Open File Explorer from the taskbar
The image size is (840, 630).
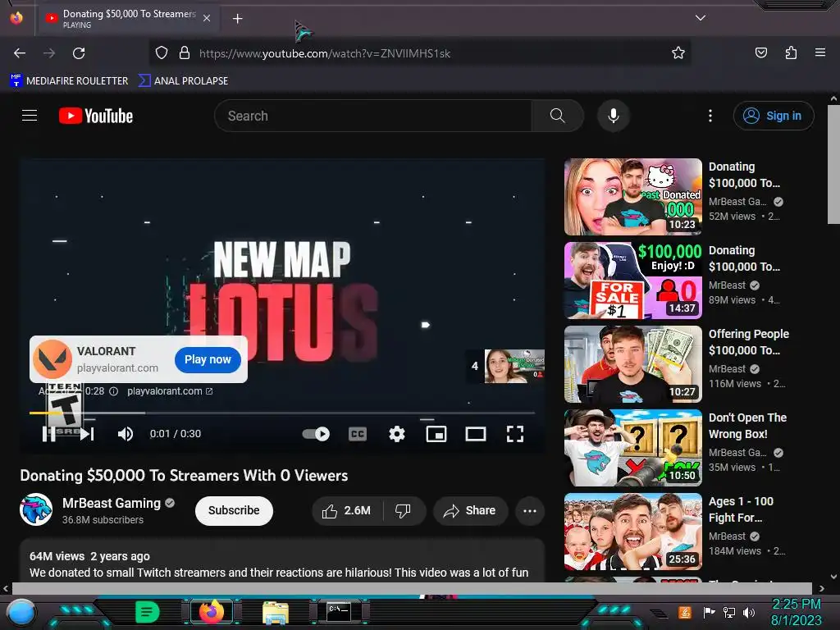[x=276, y=612]
